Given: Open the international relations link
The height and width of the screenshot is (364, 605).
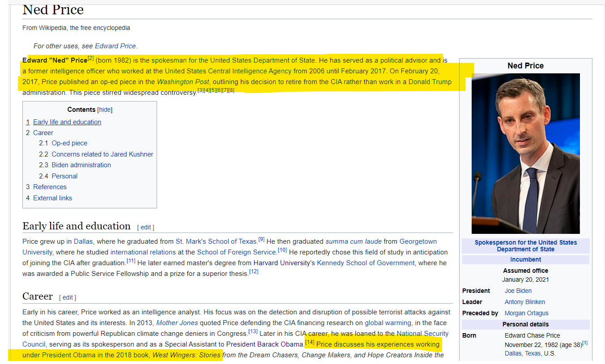Looking at the screenshot, I should click(x=143, y=252).
